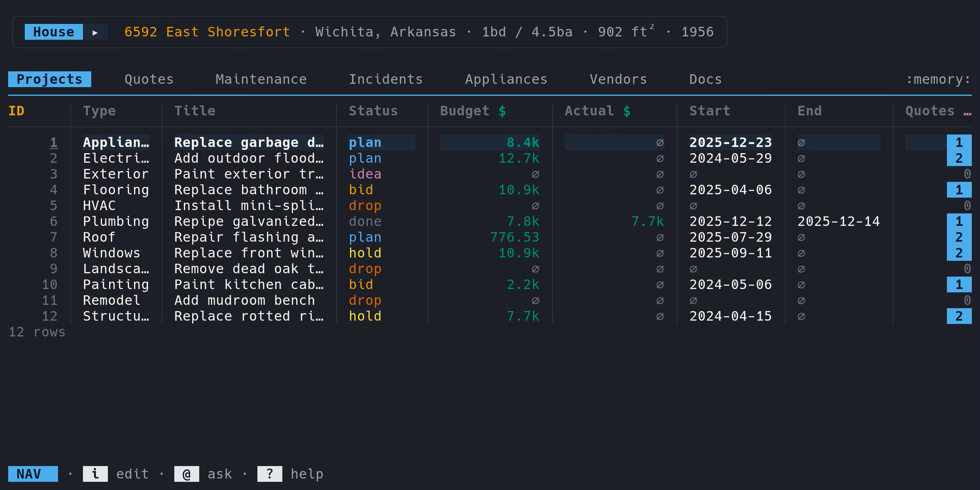
Task: Click the quotes count badge on row 1
Action: pos(960,142)
